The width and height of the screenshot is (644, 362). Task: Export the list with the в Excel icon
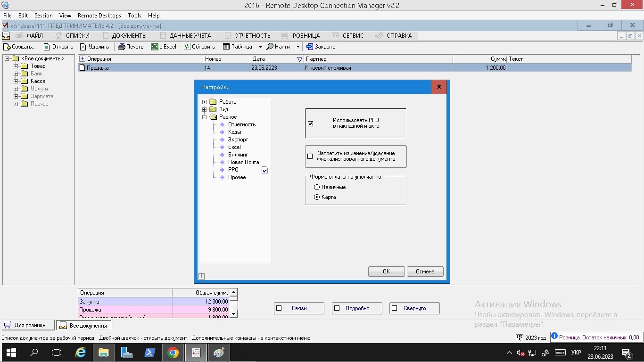click(x=155, y=47)
